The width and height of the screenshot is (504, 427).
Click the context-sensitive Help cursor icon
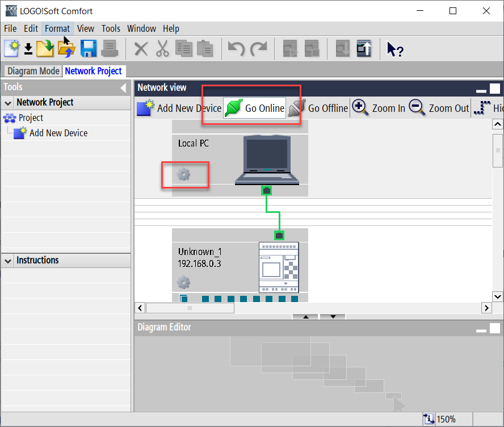pyautogui.click(x=395, y=49)
